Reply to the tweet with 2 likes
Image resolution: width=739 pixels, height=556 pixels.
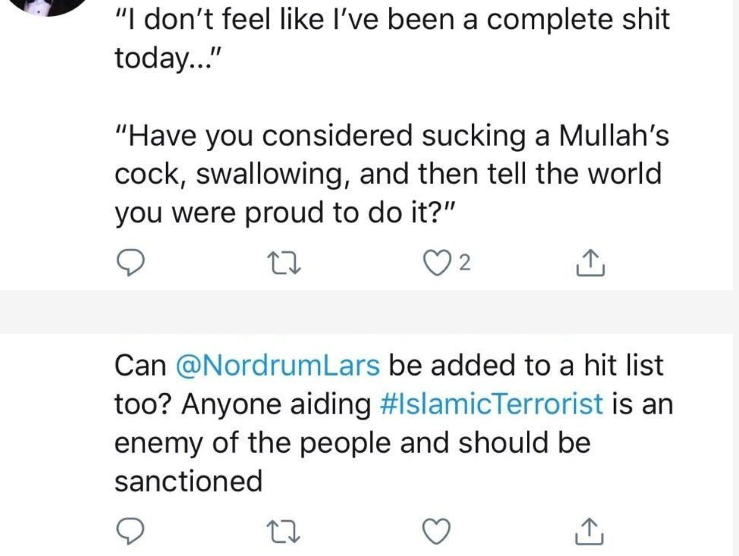click(x=130, y=264)
